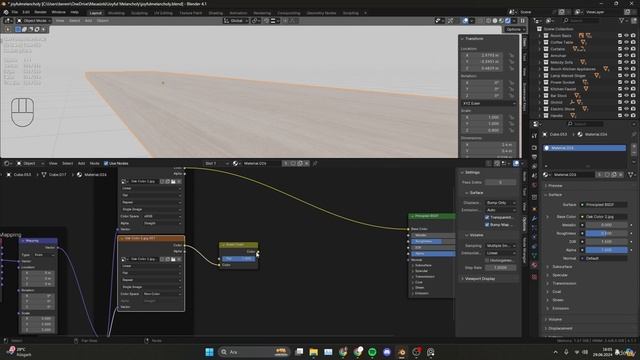Click the Oak Color 2.jpg Base Color button

[x=604, y=217]
